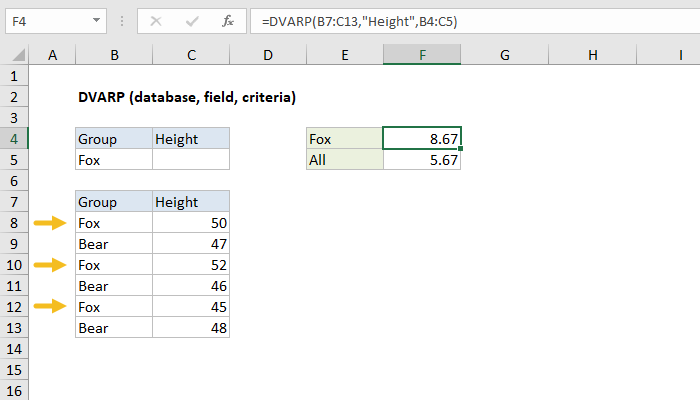700x400 pixels.
Task: Select column A header
Action: pos(53,55)
